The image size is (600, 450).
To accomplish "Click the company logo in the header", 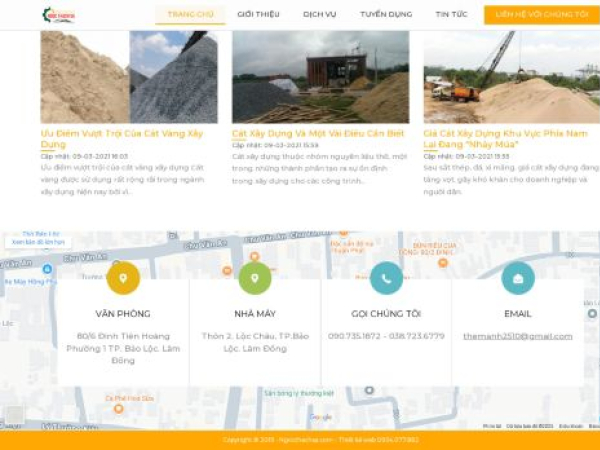I will (58, 15).
